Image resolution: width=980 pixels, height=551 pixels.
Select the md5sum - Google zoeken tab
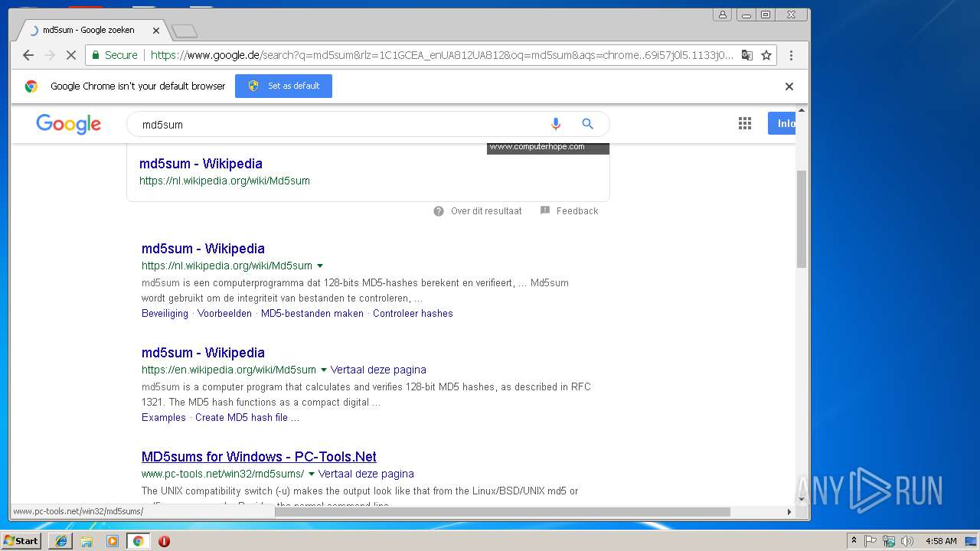point(88,31)
